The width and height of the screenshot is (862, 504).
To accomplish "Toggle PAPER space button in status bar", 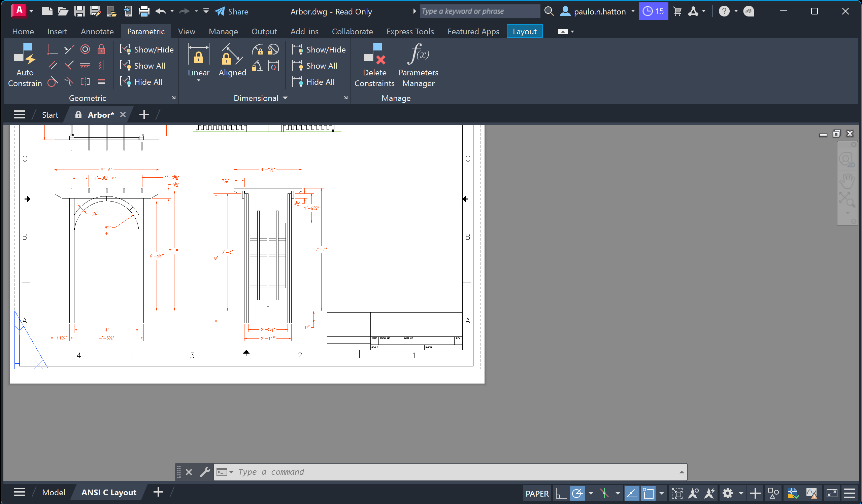I will (537, 493).
